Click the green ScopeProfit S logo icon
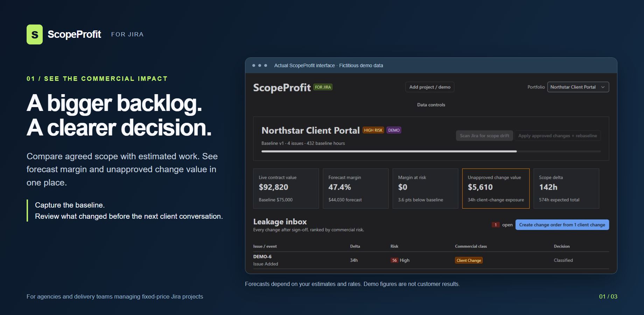This screenshot has width=644, height=315. (x=35, y=34)
